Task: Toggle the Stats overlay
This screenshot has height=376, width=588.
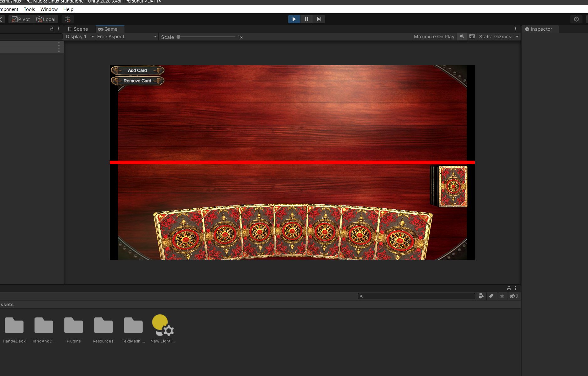Action: click(x=485, y=37)
